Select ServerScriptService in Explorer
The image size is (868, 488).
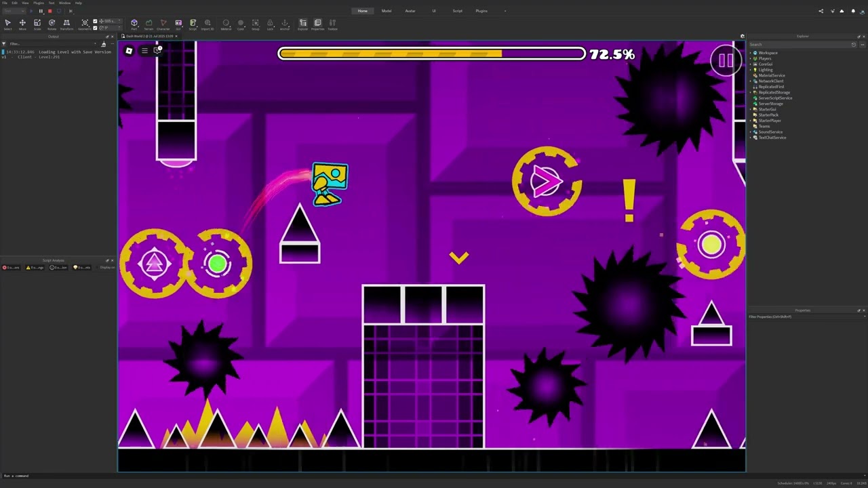point(775,98)
